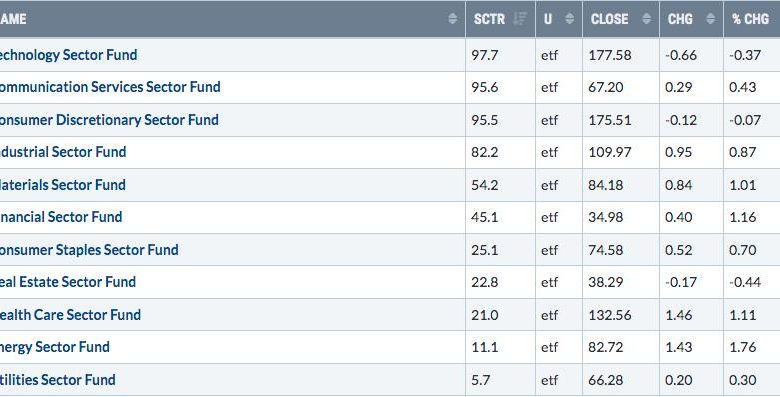Viewport: 780px width, 397px height.
Task: Select Materials Sector Fund link
Action: tap(62, 185)
